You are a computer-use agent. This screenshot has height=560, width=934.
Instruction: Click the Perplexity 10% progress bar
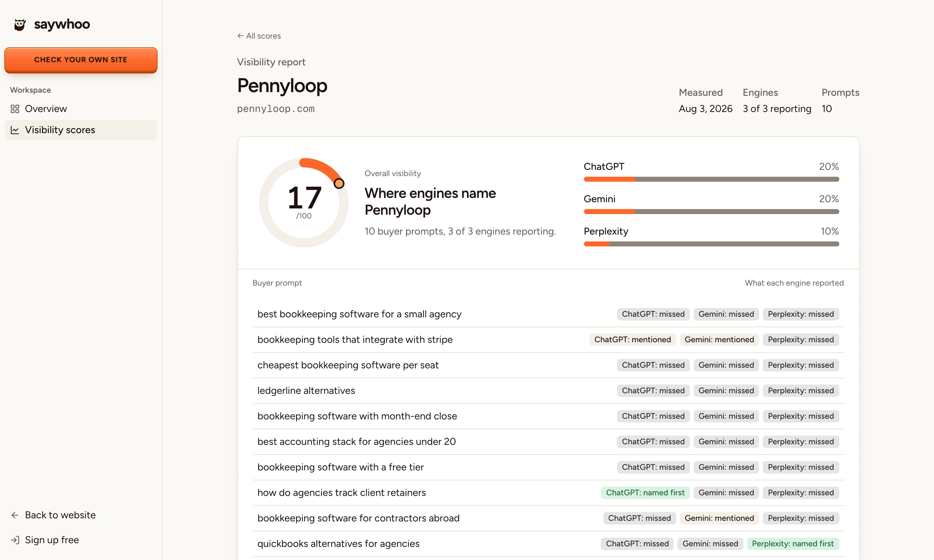(711, 244)
